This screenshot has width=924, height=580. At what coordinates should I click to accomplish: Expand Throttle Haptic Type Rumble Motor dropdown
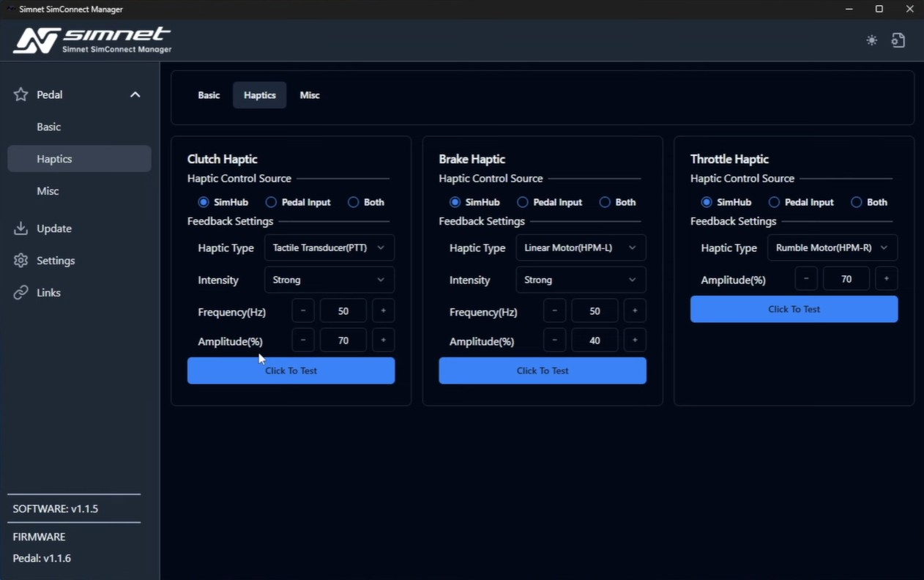pos(832,248)
